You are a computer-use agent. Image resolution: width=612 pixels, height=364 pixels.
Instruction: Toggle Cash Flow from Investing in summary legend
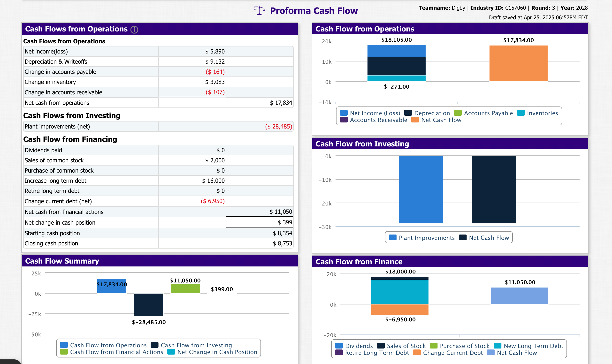tap(196, 345)
